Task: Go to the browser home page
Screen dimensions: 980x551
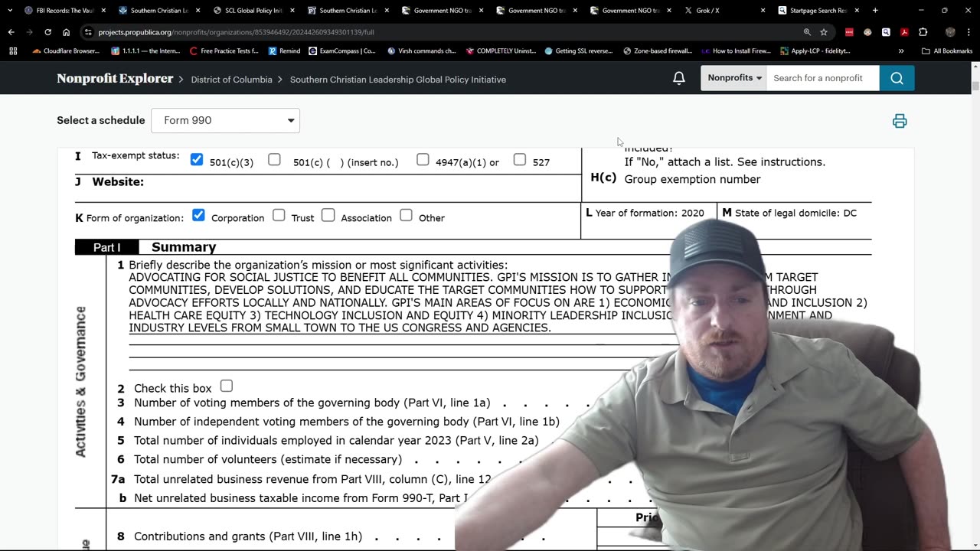Action: [x=66, y=32]
